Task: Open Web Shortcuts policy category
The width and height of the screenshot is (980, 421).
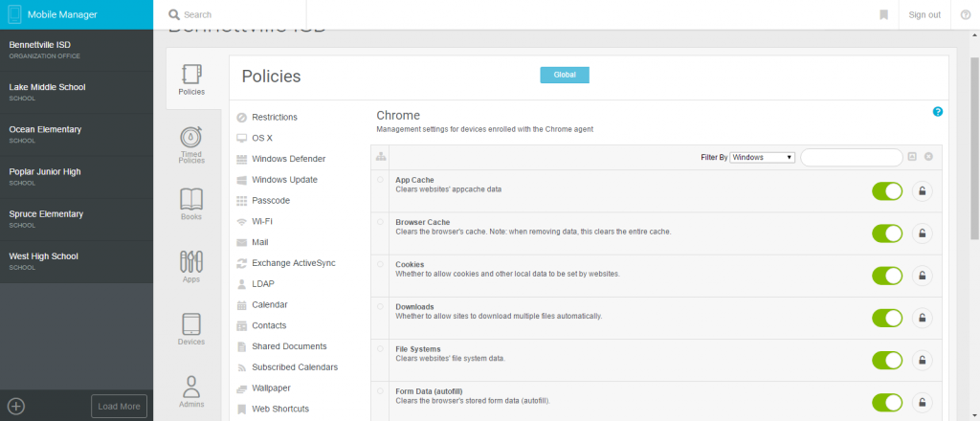Action: coord(280,409)
